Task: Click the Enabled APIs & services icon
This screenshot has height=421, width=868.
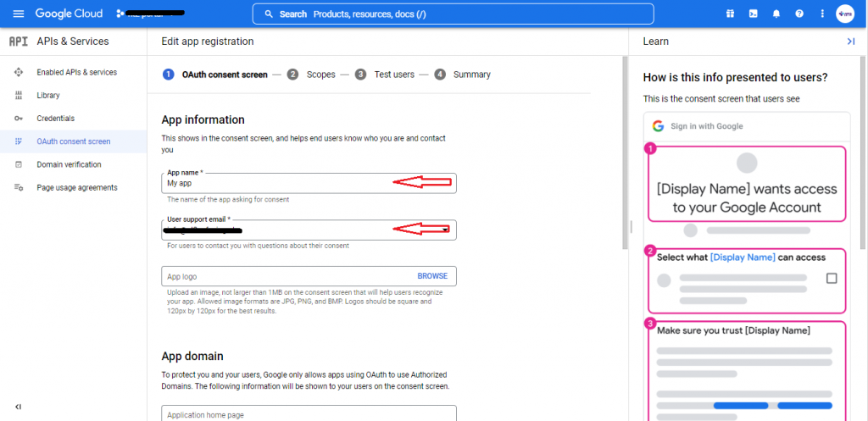Action: (x=19, y=72)
